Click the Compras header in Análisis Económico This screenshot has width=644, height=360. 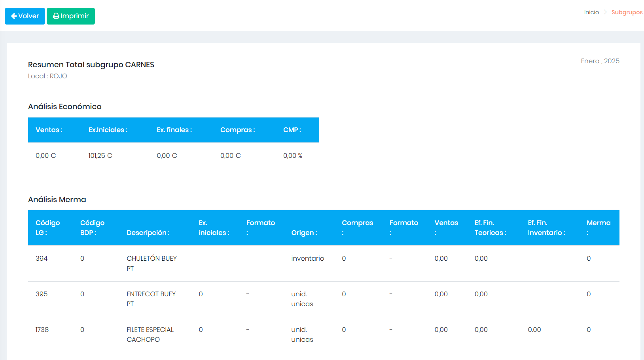click(238, 130)
